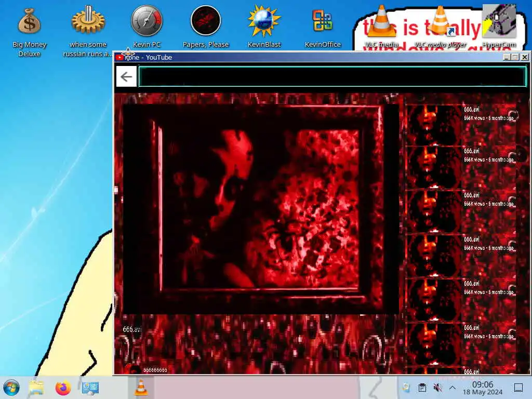
Task: Unmute audio via the muted speaker tray icon
Action: (x=437, y=388)
